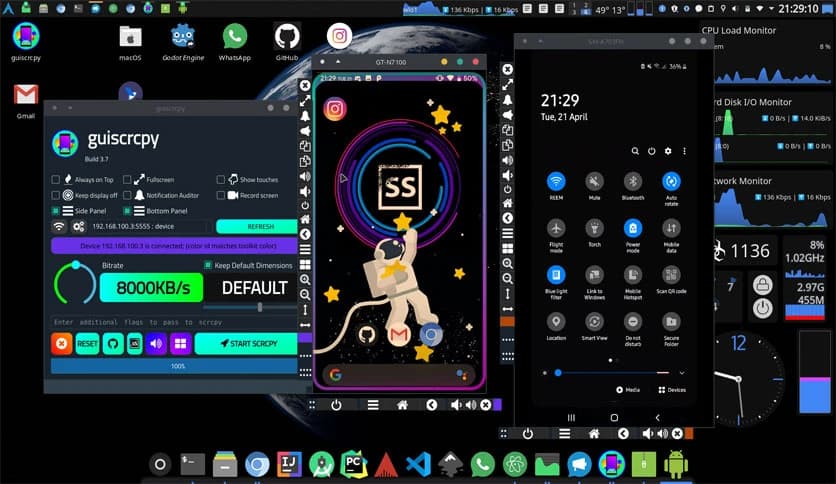
Task: Open three-dot more options in quick panel
Action: tap(684, 151)
